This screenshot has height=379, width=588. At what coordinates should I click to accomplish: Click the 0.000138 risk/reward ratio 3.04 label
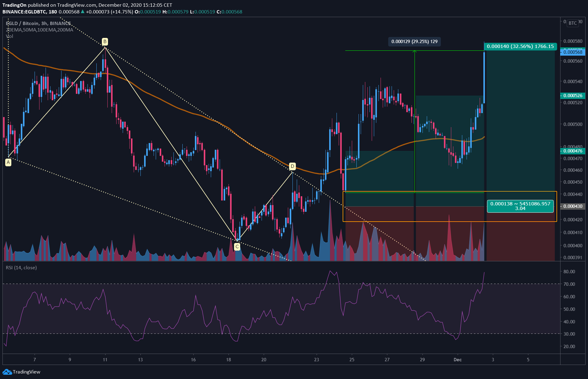pos(520,206)
